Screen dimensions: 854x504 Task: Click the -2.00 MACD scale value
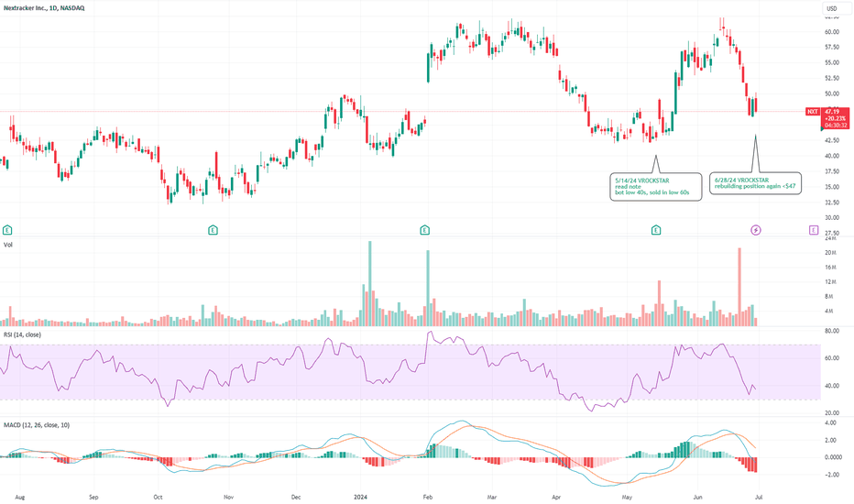point(832,475)
